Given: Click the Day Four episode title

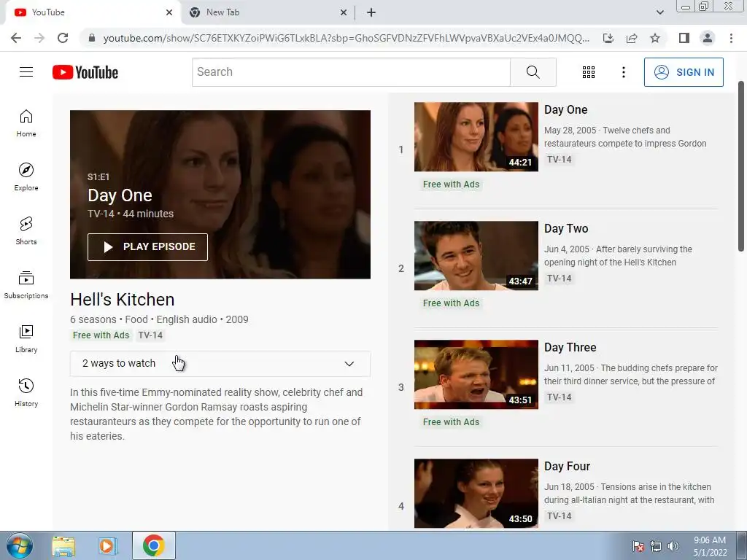Looking at the screenshot, I should (x=567, y=466).
